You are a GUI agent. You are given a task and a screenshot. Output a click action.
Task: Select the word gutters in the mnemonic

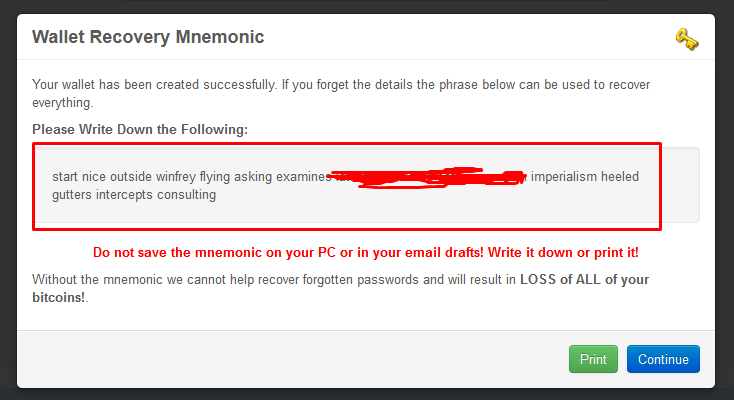click(72, 195)
